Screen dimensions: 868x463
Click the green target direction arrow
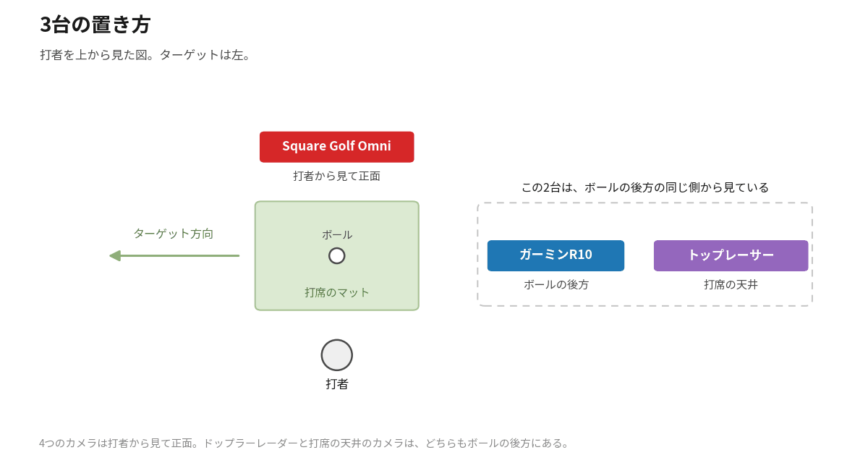[174, 255]
